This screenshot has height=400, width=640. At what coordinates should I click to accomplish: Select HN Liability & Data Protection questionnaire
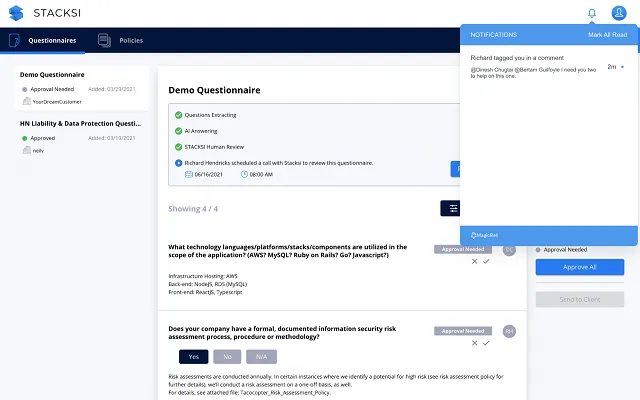tap(82, 137)
